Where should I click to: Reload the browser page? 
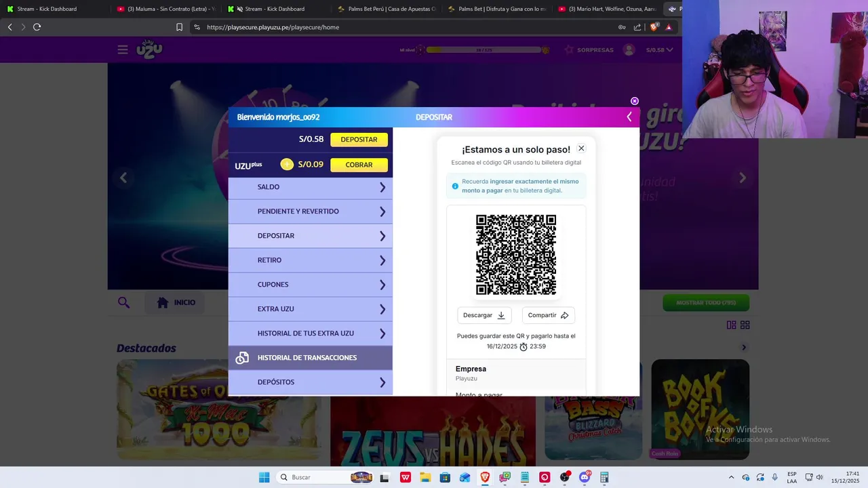(x=37, y=27)
